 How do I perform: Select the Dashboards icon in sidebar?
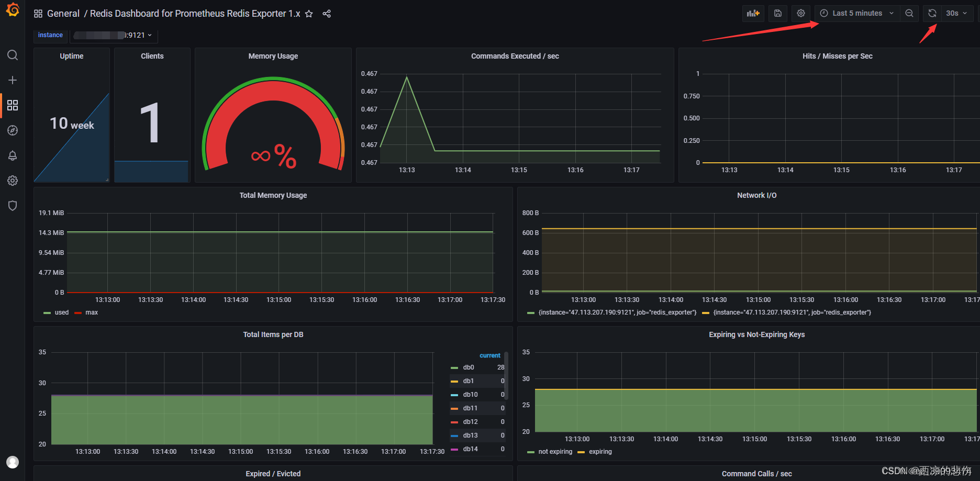point(13,105)
